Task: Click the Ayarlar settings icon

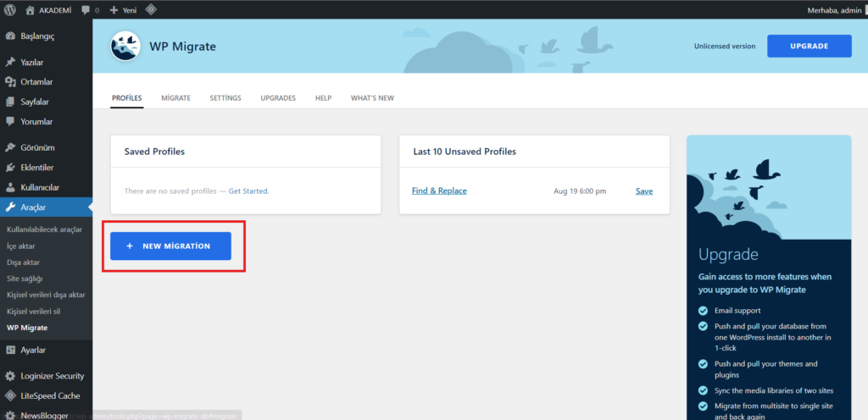Action: pyautogui.click(x=10, y=350)
